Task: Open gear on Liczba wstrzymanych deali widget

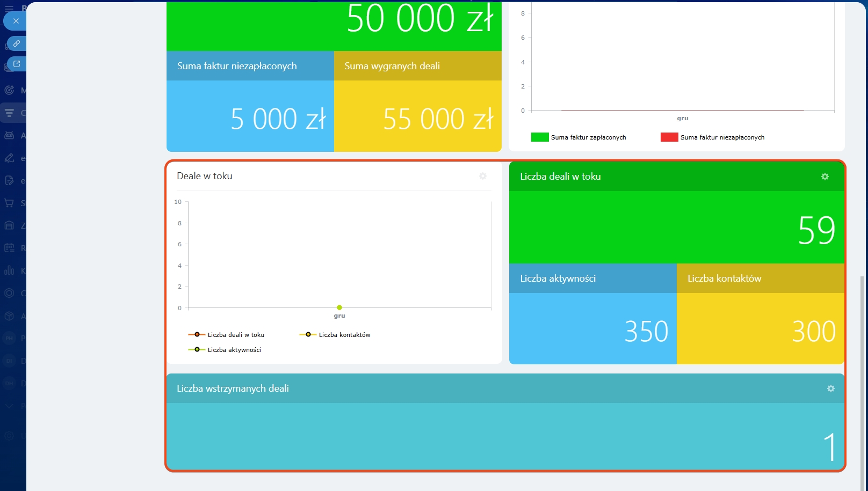Action: [x=831, y=389]
